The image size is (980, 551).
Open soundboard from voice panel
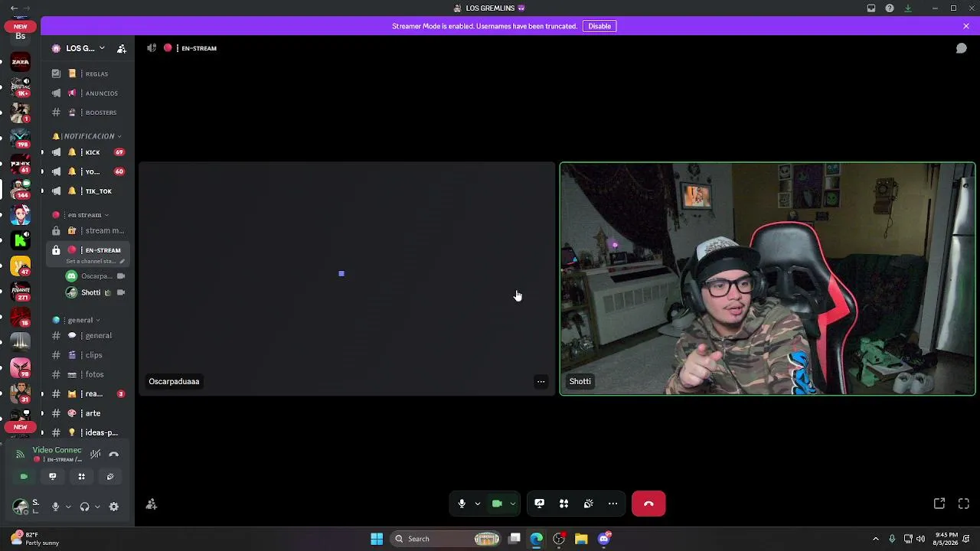(110, 476)
